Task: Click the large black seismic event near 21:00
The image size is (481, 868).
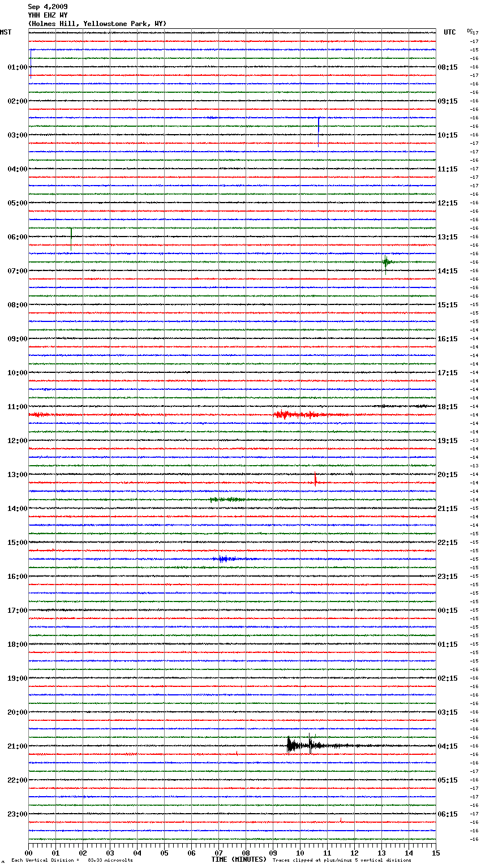Action: [x=306, y=745]
